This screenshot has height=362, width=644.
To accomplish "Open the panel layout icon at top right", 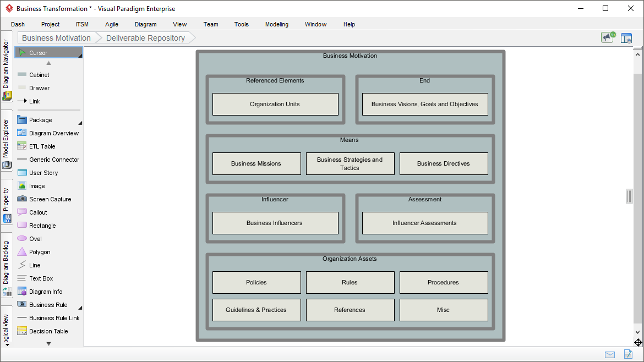I will click(626, 38).
